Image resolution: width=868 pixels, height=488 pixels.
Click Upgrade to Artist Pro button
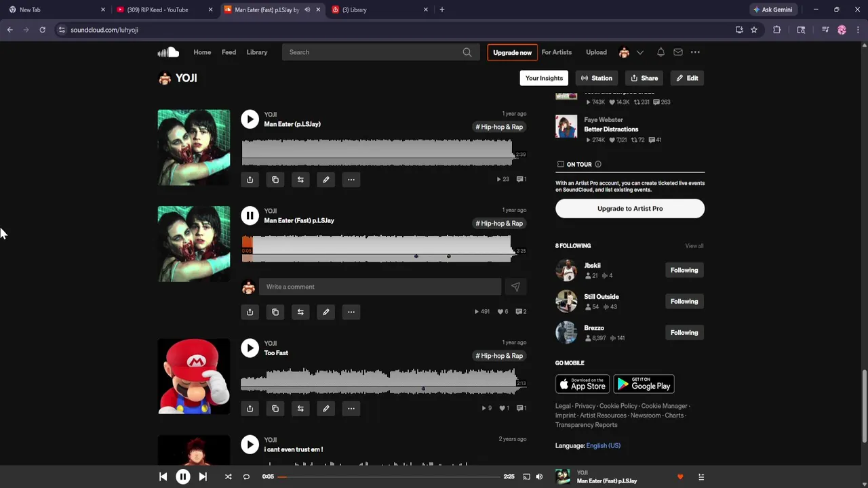630,209
